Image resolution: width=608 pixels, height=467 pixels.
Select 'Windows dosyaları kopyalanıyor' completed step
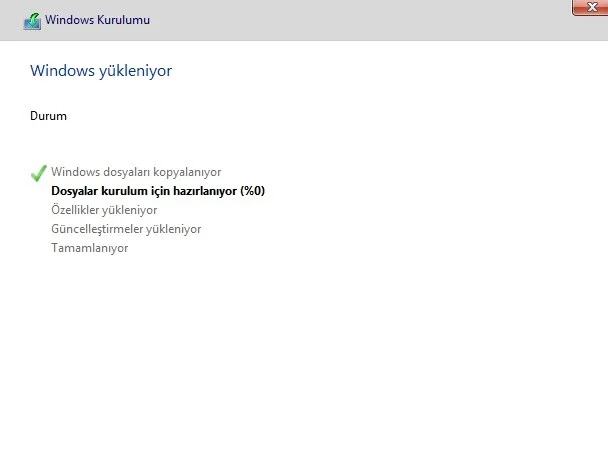(x=136, y=172)
